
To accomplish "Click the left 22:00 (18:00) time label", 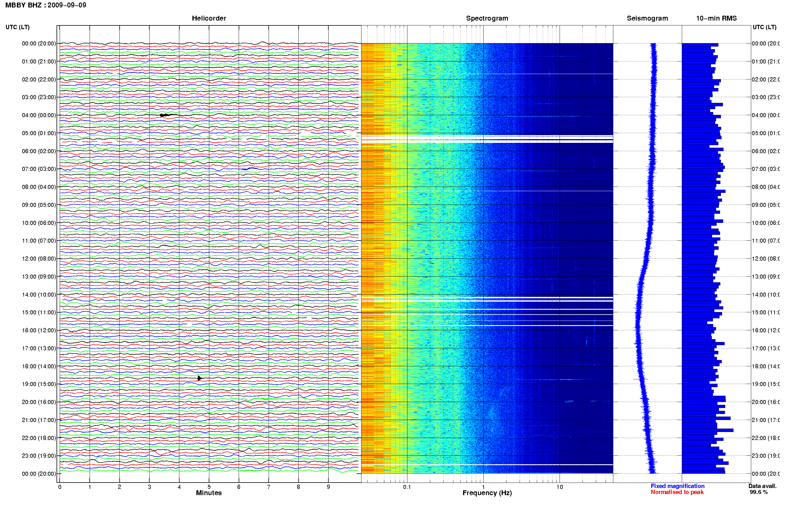I will tap(39, 438).
